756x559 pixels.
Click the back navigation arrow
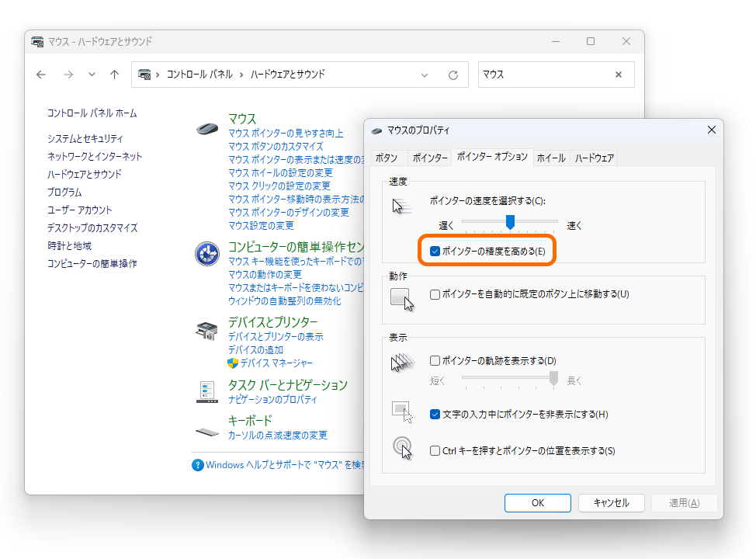coord(40,75)
